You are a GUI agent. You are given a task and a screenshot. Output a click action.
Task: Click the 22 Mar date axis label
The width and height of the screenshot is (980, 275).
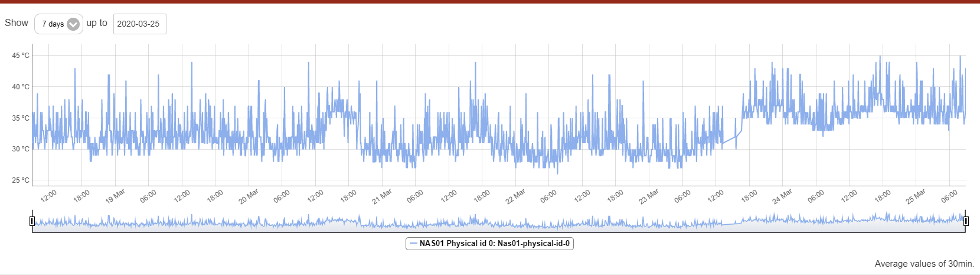point(516,196)
